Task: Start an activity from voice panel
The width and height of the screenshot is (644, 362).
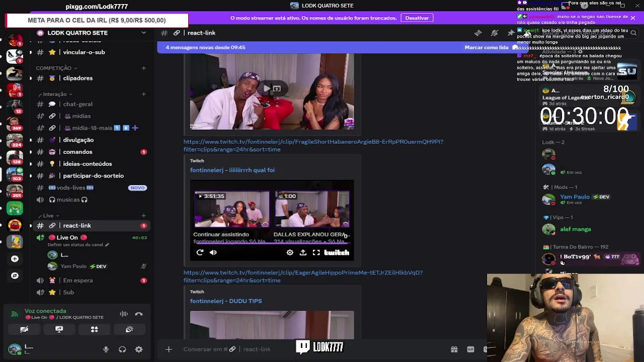Action: click(x=94, y=329)
